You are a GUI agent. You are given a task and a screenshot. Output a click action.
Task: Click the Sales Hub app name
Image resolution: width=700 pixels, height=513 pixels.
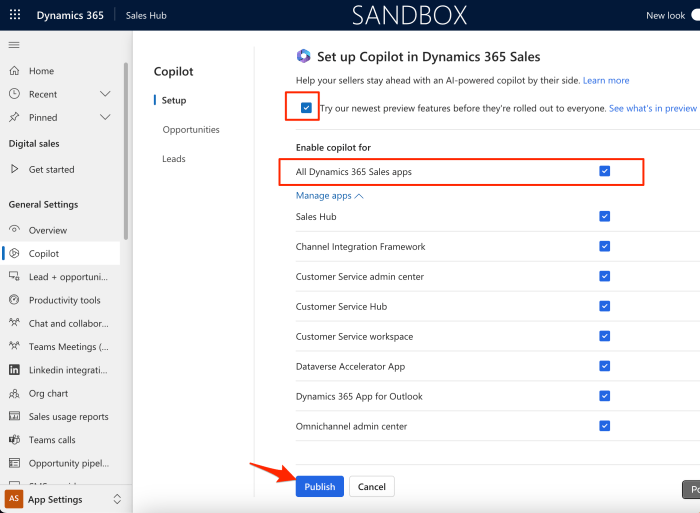click(146, 15)
